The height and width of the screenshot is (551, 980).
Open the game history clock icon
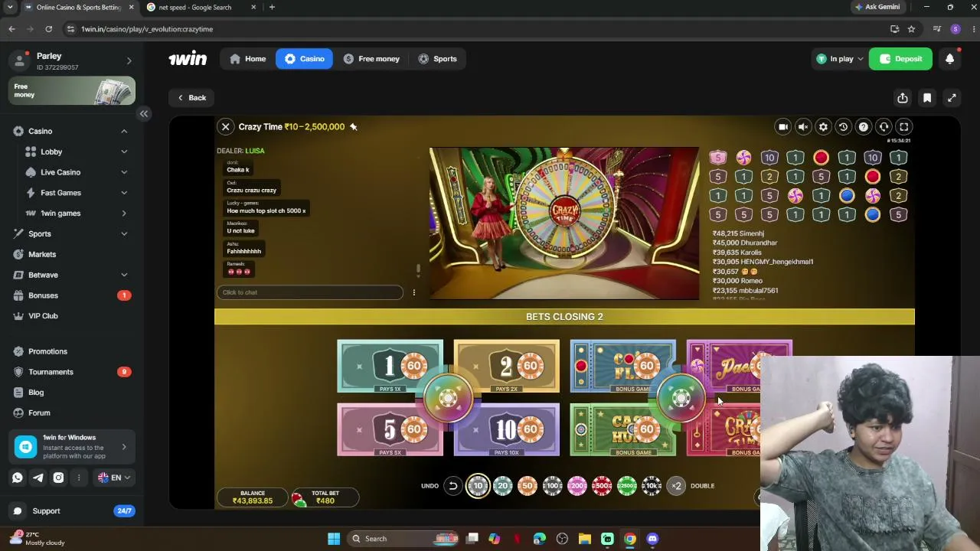pos(843,127)
